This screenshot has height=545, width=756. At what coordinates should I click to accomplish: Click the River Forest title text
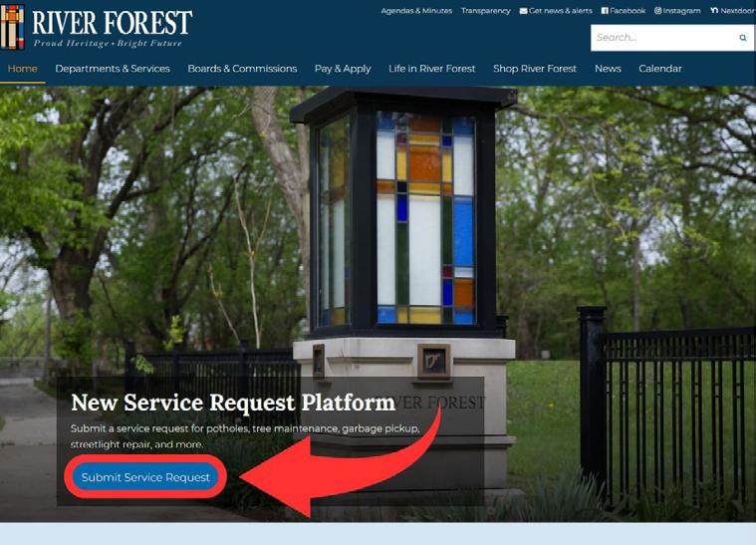pos(112,23)
